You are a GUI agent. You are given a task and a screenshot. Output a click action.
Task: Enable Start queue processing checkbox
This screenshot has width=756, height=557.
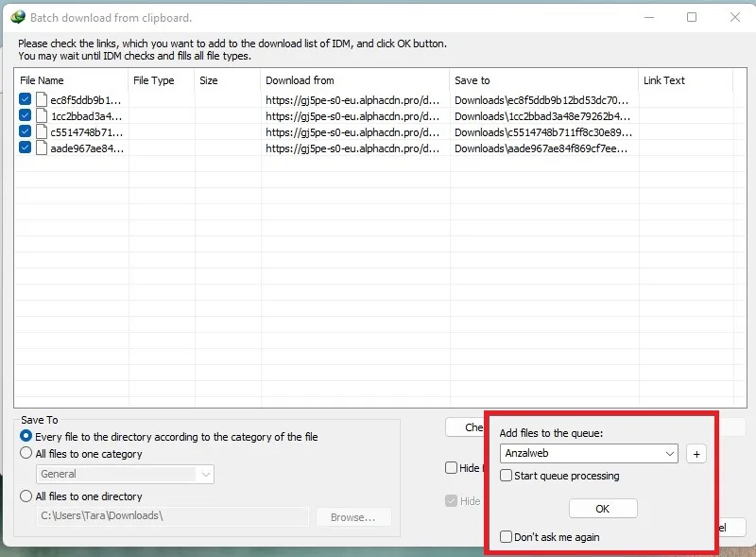(506, 476)
